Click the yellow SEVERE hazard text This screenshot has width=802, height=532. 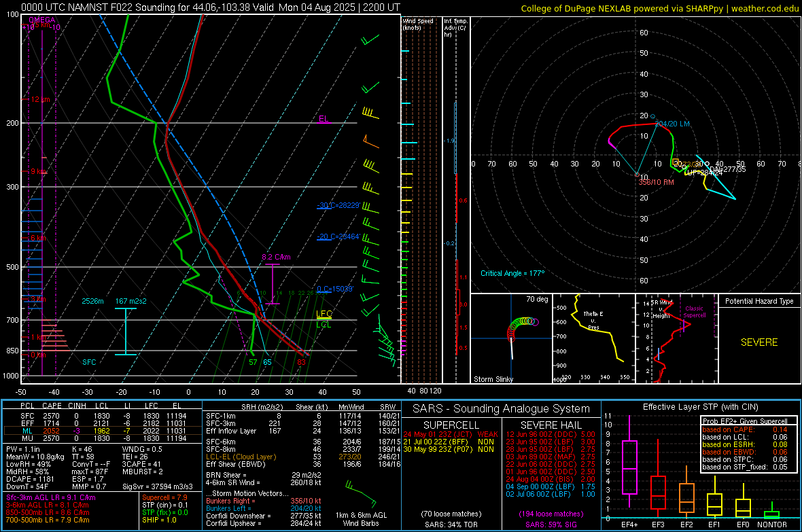[759, 342]
